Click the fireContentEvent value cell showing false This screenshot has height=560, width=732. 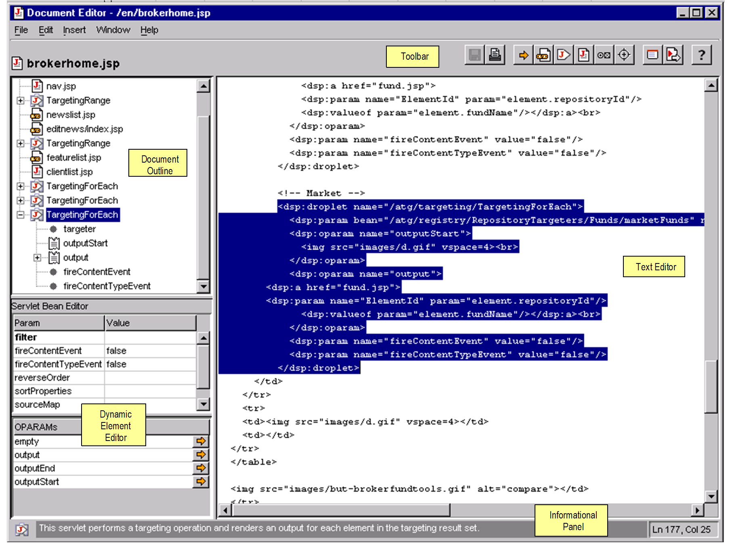coord(150,351)
